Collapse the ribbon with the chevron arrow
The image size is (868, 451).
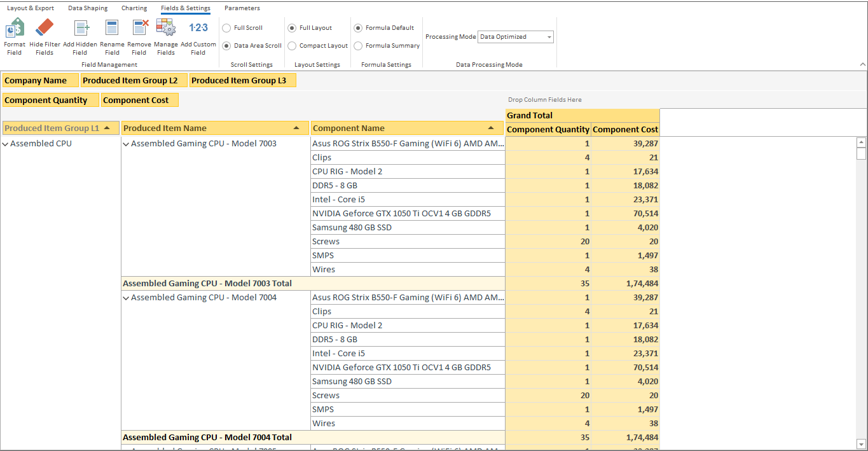coord(862,65)
